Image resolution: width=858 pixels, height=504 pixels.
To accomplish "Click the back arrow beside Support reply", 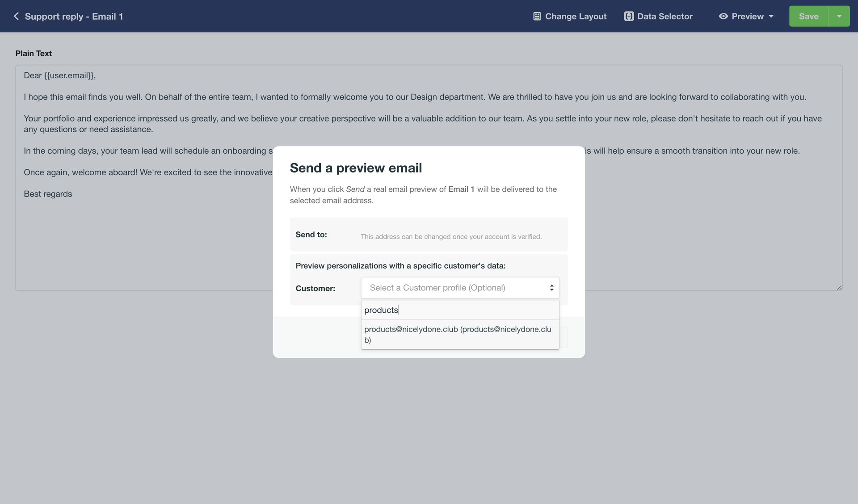I will [16, 16].
